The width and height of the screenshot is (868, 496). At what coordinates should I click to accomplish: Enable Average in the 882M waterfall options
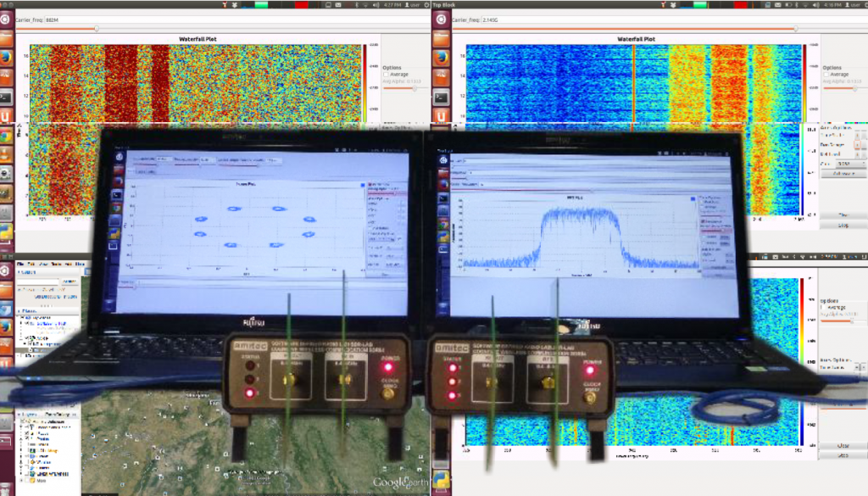(386, 75)
